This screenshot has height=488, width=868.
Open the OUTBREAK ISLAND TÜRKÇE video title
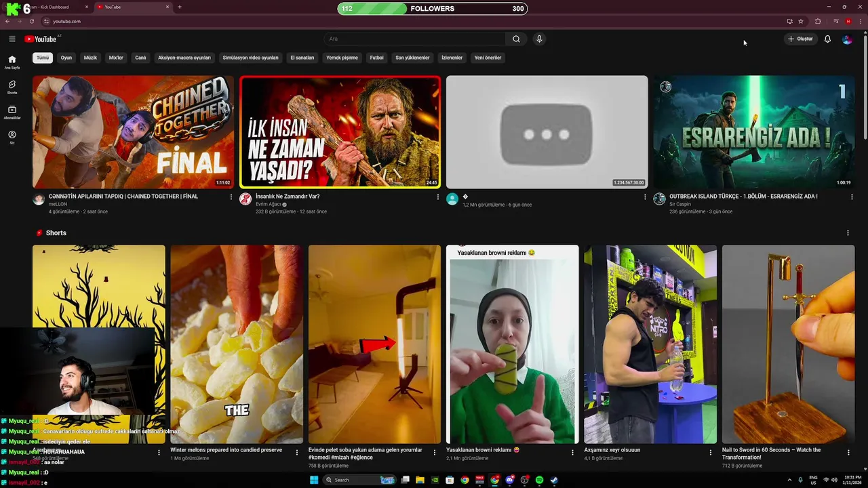click(x=743, y=197)
